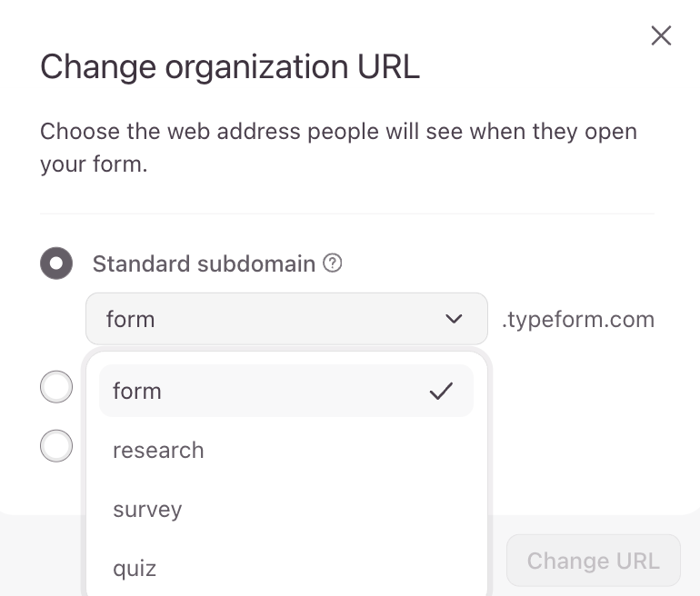Pick the highlighted "form" option in list
Image resolution: width=700 pixels, height=596 pixels.
(x=137, y=392)
